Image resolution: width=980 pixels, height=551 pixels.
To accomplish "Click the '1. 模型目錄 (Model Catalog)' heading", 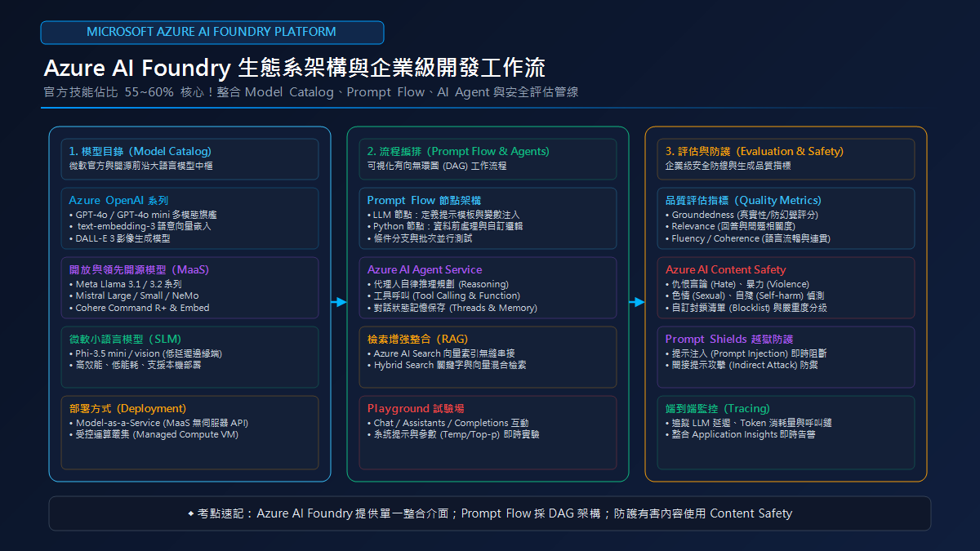I will [140, 151].
